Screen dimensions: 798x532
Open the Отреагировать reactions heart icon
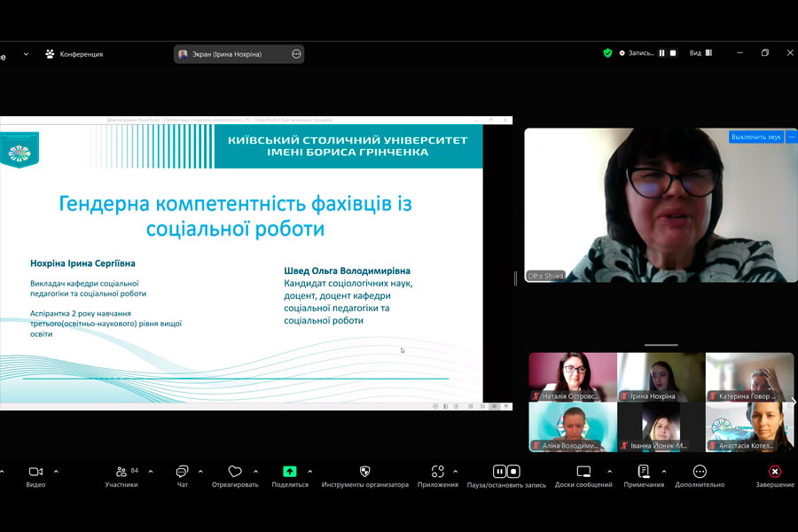235,472
